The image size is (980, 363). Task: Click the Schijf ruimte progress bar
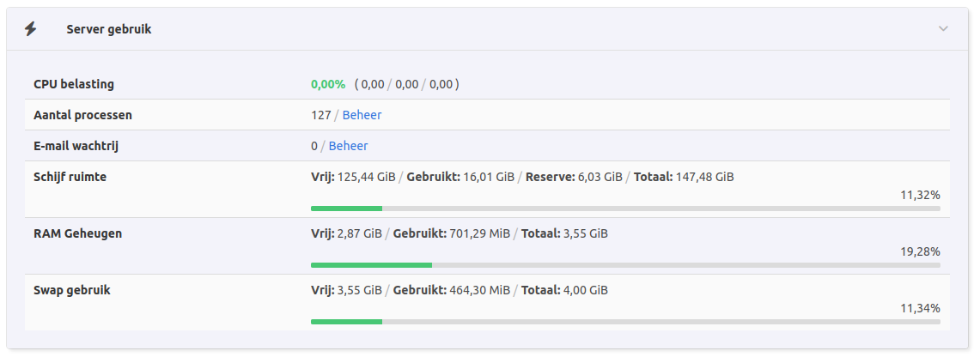click(624, 209)
